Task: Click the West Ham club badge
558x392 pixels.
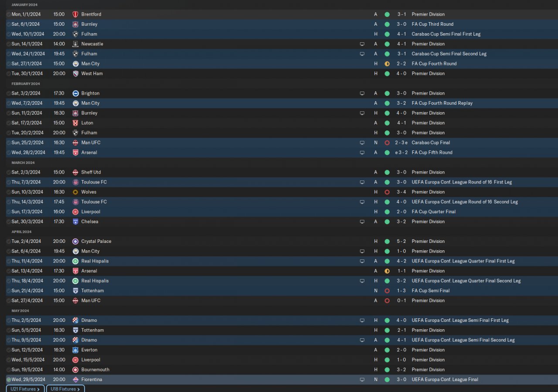Action: click(75, 74)
